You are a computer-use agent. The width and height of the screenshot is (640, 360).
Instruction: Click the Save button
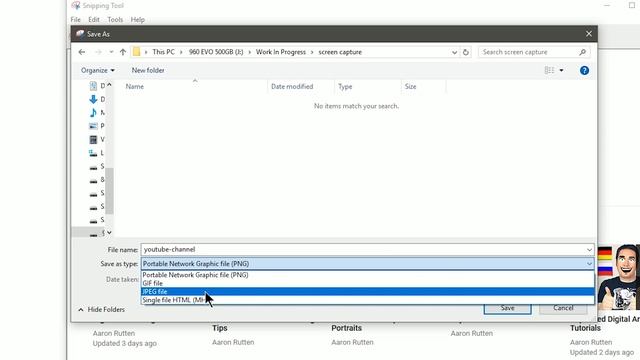tap(507, 309)
